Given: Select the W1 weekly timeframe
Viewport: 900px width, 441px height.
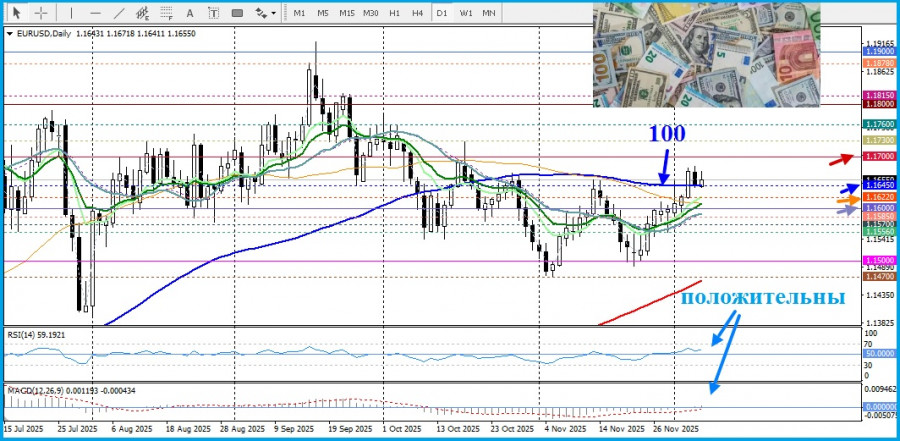Looking at the screenshot, I should pyautogui.click(x=465, y=13).
